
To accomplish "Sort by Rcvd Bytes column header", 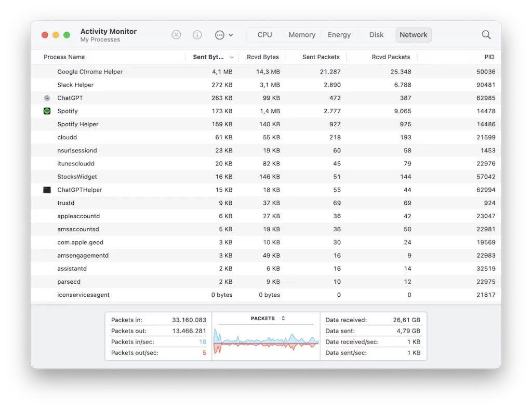I will (x=262, y=57).
